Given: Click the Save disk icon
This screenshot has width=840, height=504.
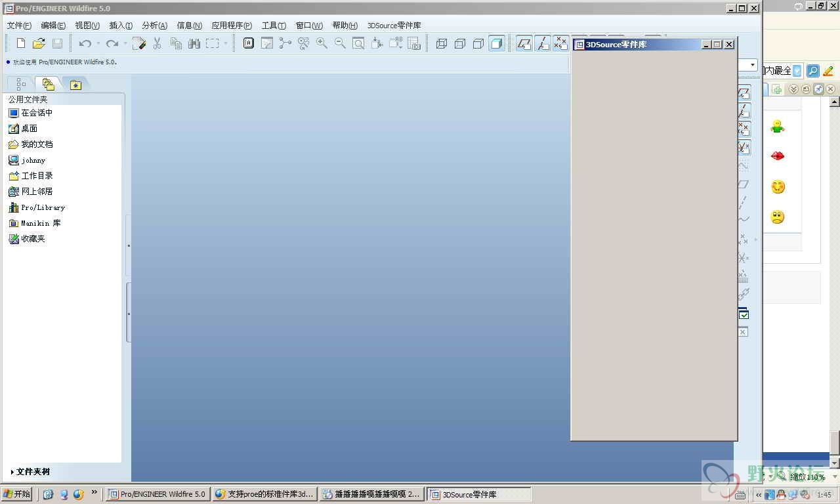Looking at the screenshot, I should (57, 43).
